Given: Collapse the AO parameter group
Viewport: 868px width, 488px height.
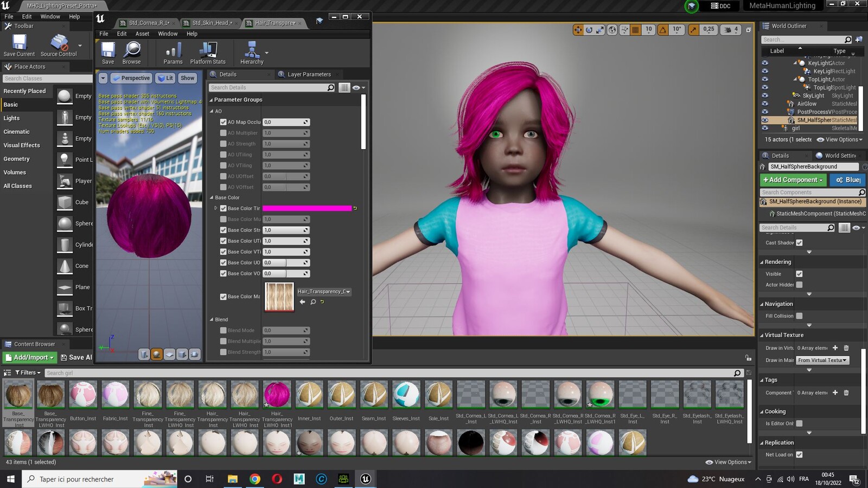Looking at the screenshot, I should coord(212,111).
